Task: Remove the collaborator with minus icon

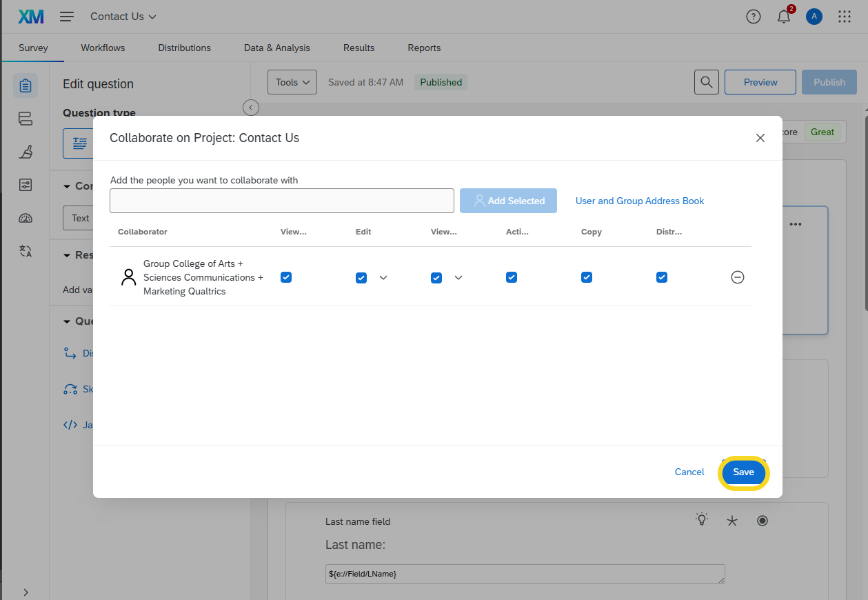Action: (x=737, y=277)
